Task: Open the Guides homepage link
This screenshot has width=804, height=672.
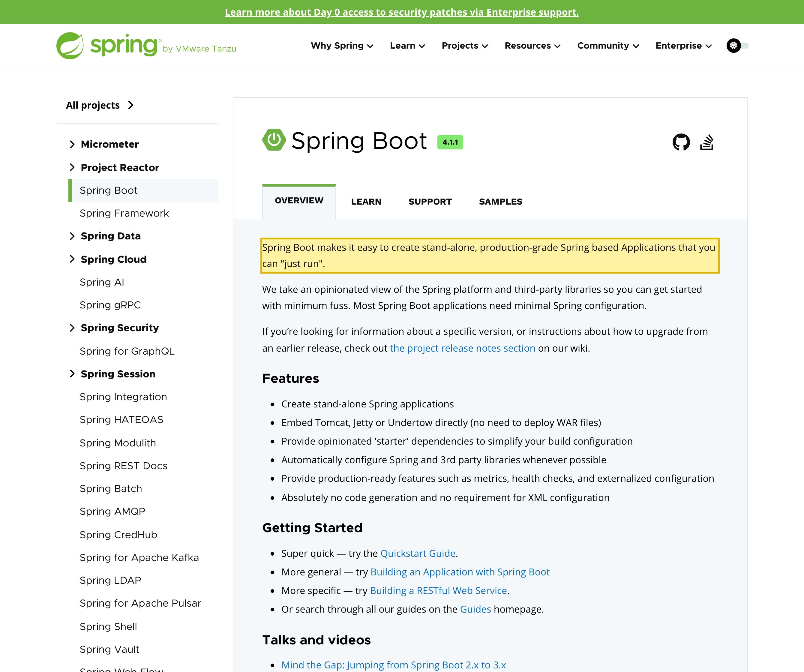Action: click(475, 609)
